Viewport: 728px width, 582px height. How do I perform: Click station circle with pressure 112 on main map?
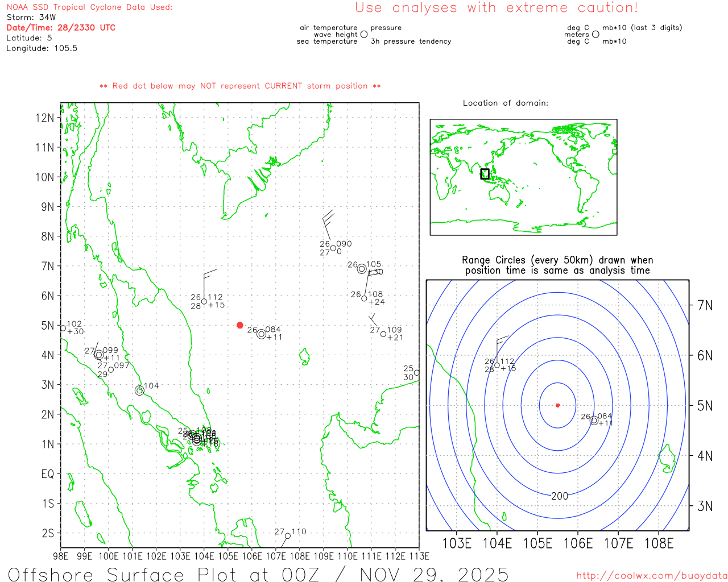pos(204,301)
